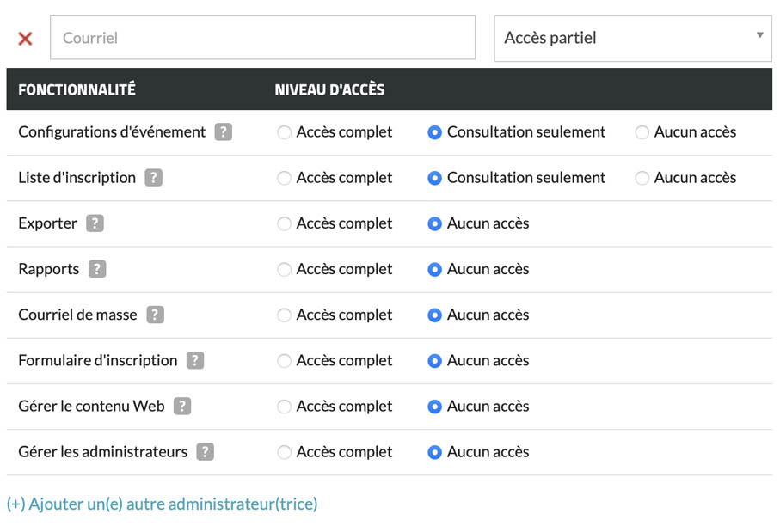Image resolution: width=780 pixels, height=532 pixels.
Task: Open the Accès partiel dropdown
Action: (x=632, y=39)
